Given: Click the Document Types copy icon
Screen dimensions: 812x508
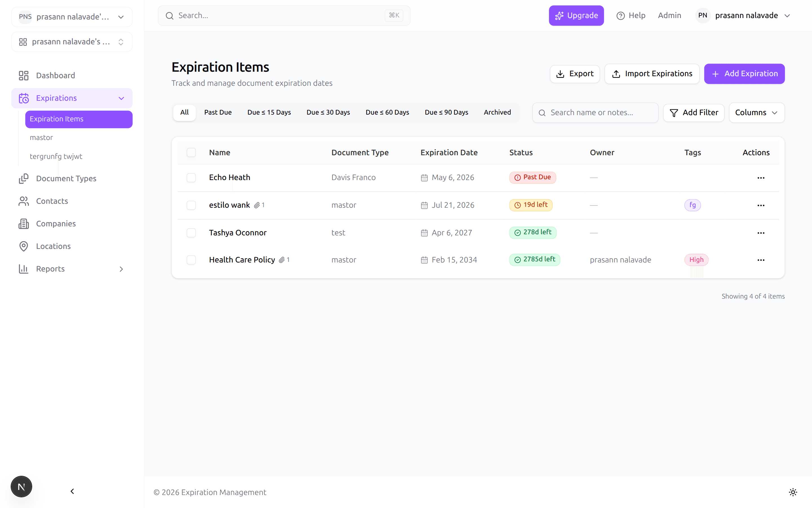Looking at the screenshot, I should [x=23, y=178].
